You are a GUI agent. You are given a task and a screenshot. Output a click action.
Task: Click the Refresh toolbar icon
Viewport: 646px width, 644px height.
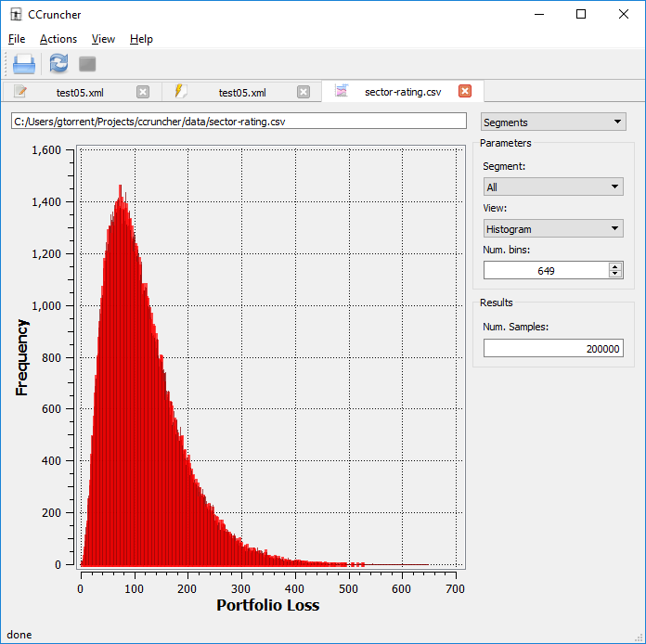click(58, 64)
